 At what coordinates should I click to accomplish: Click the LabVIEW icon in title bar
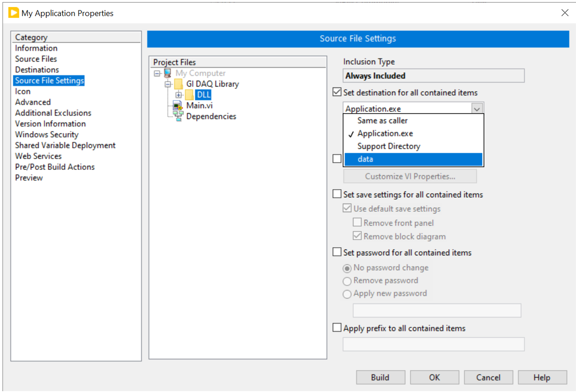13,13
